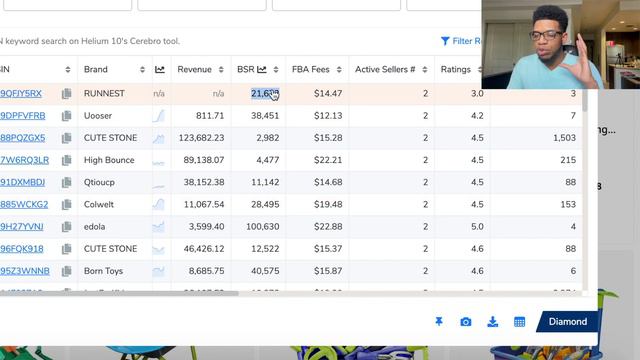The image size is (640, 360).
Task: Open the table grid view icon
Action: [520, 322]
